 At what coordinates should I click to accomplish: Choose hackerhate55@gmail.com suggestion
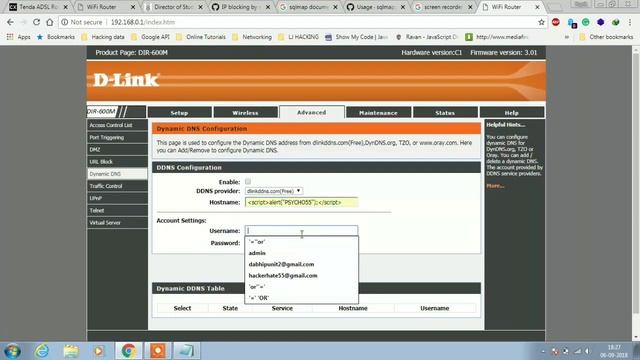pyautogui.click(x=302, y=276)
